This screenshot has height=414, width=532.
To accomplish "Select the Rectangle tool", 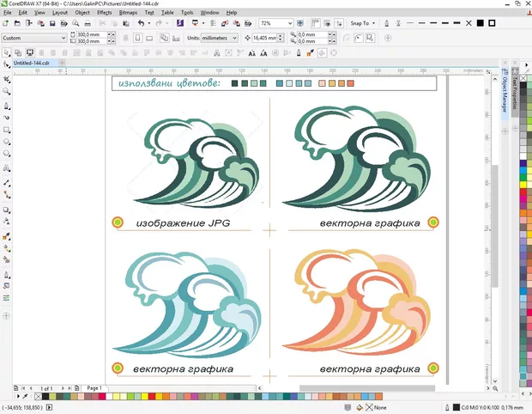I will [6, 130].
